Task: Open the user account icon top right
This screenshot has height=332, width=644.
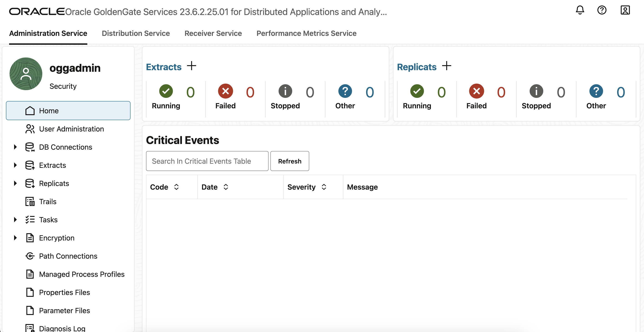Action: pyautogui.click(x=625, y=10)
